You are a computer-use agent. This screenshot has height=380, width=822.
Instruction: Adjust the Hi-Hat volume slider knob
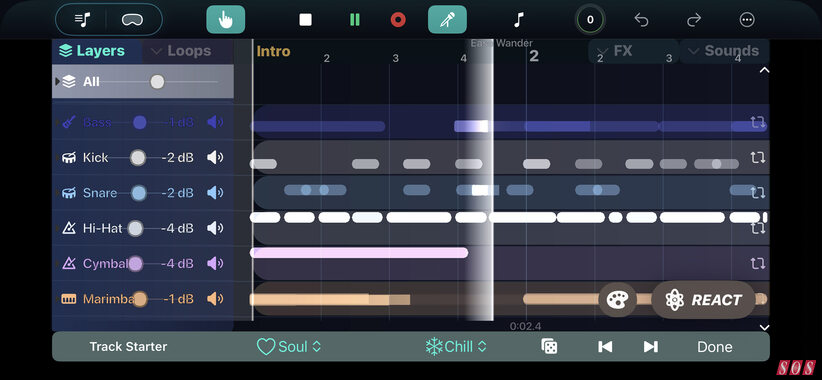135,228
